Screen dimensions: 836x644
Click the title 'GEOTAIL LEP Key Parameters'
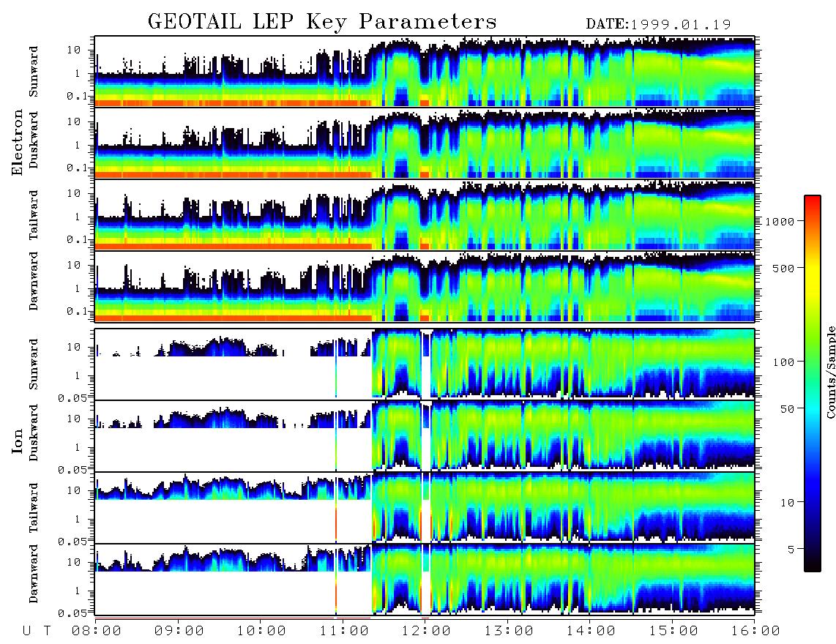322,23
